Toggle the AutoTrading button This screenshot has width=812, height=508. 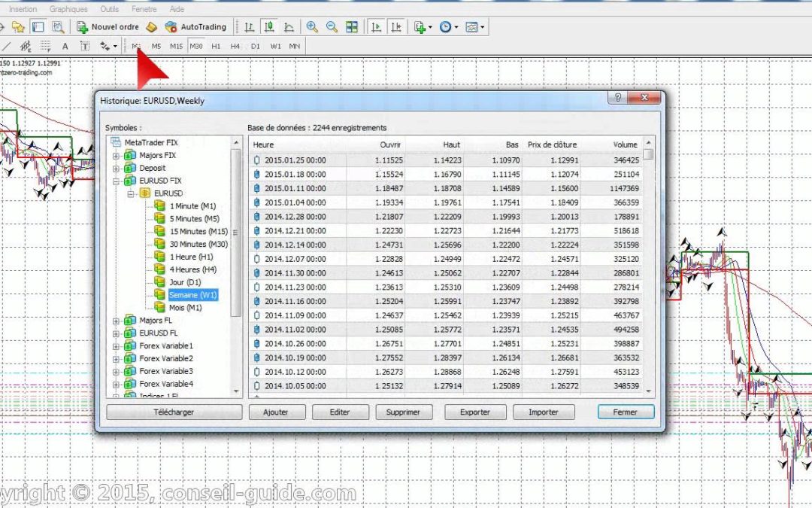[x=195, y=27]
